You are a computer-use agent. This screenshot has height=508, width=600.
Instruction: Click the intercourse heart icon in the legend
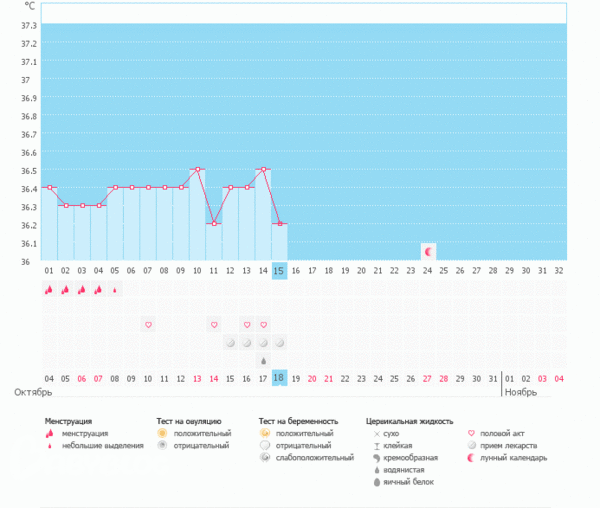point(471,433)
